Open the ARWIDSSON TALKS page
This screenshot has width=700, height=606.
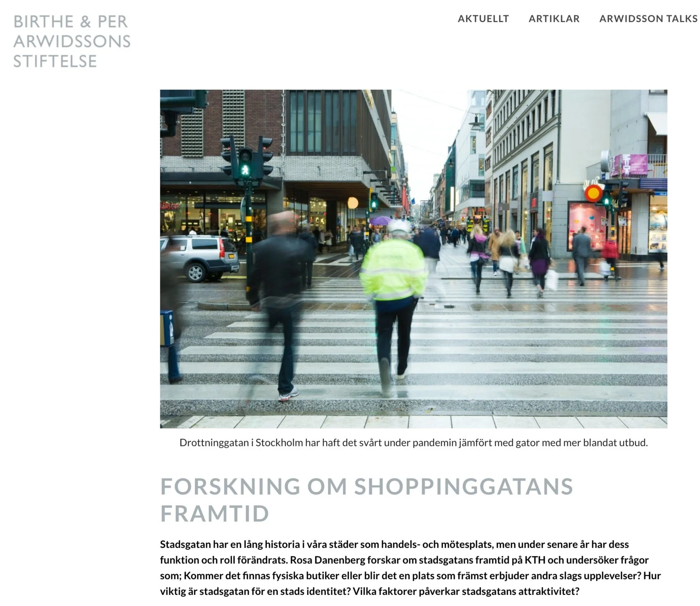click(649, 19)
